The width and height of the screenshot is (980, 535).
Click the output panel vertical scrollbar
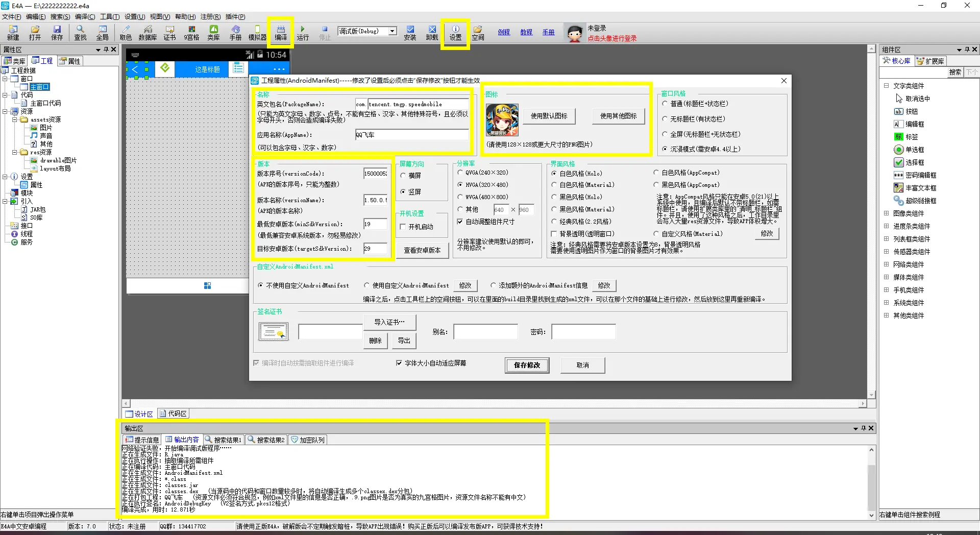[871, 482]
